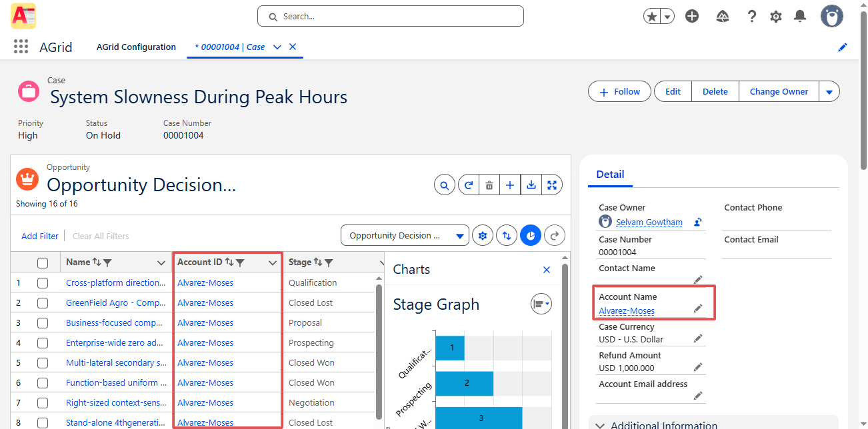Open Favorites list dropdown arrow
868x429 pixels.
pos(667,17)
